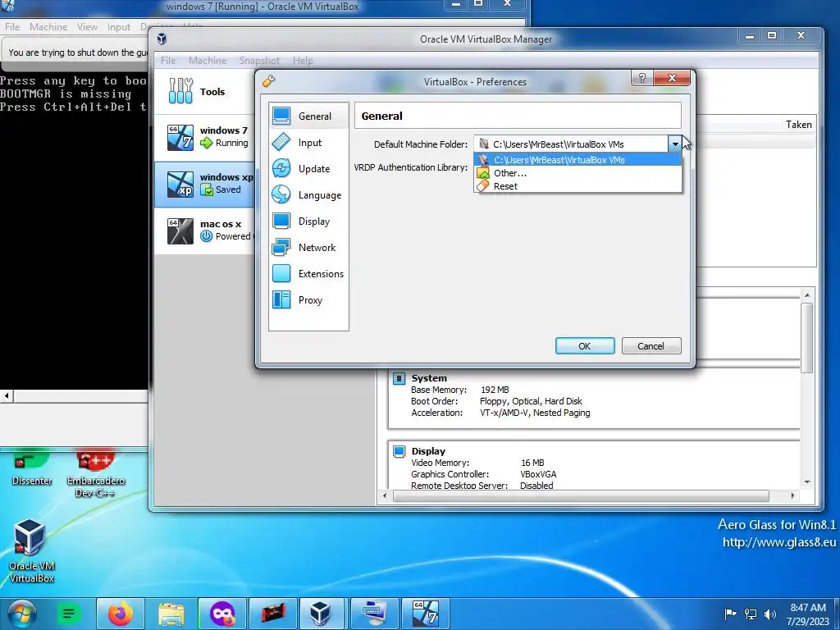
Task: Choose Other… in folder dropdown list
Action: point(577,173)
